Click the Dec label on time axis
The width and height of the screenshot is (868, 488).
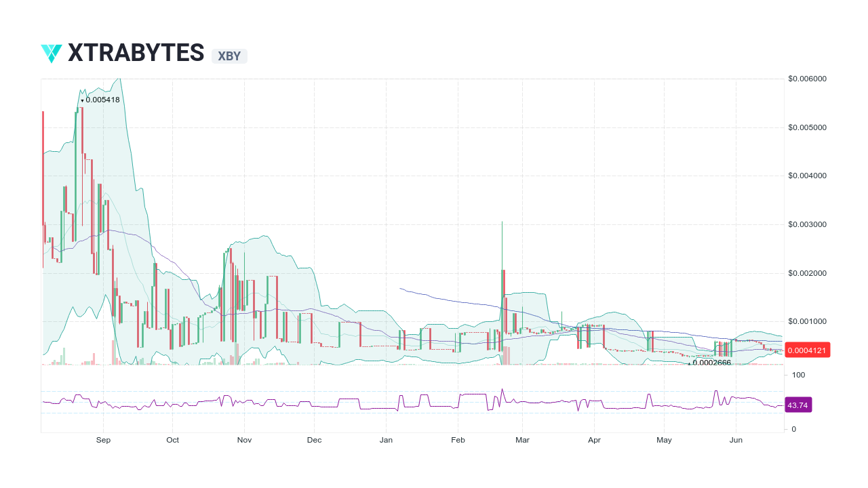coord(314,440)
